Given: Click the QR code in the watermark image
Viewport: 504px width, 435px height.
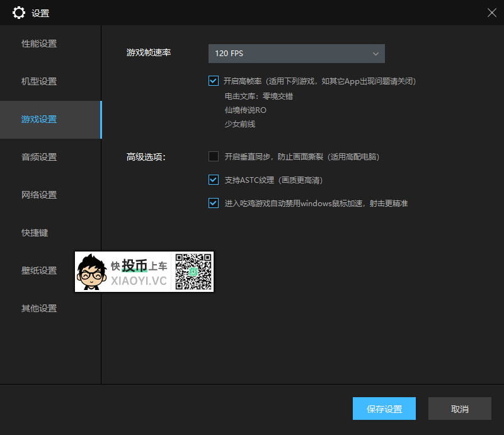Looking at the screenshot, I should (x=192, y=272).
